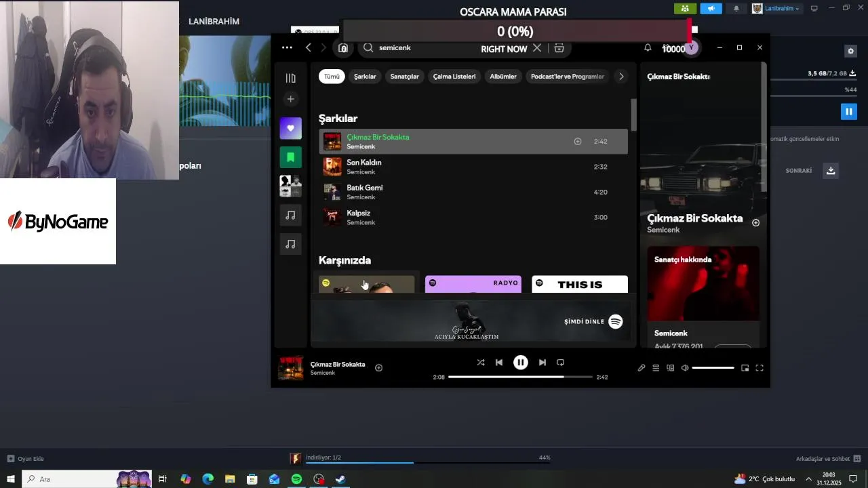Pause the Steam download
The height and width of the screenshot is (488, 868).
[x=848, y=111]
